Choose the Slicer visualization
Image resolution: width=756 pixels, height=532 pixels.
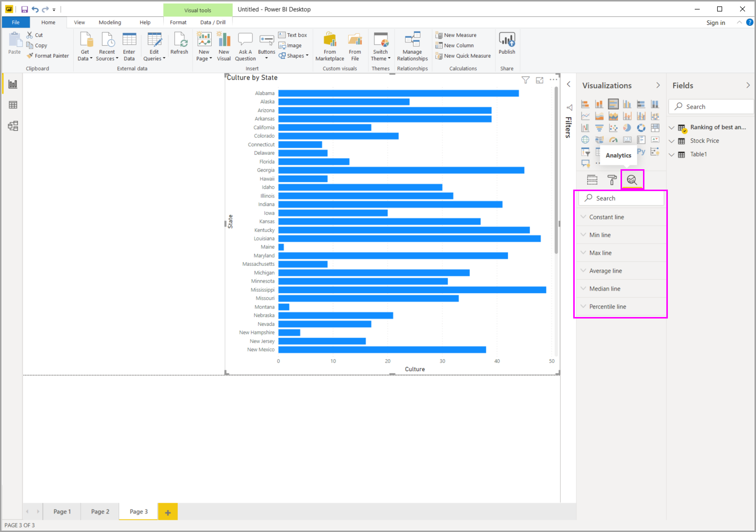pyautogui.click(x=585, y=152)
